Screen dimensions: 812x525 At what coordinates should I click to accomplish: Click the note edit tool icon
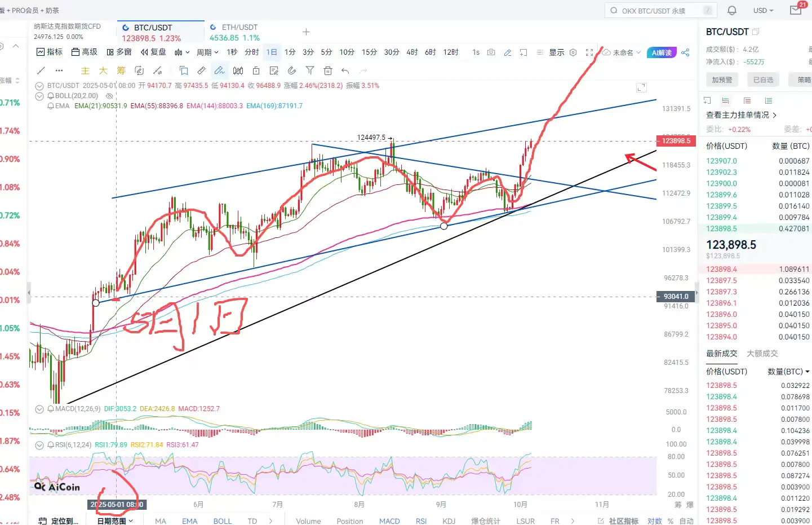274,70
